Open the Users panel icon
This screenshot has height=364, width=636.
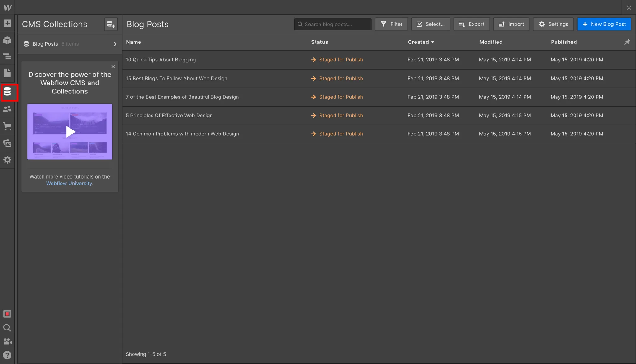pos(7,109)
